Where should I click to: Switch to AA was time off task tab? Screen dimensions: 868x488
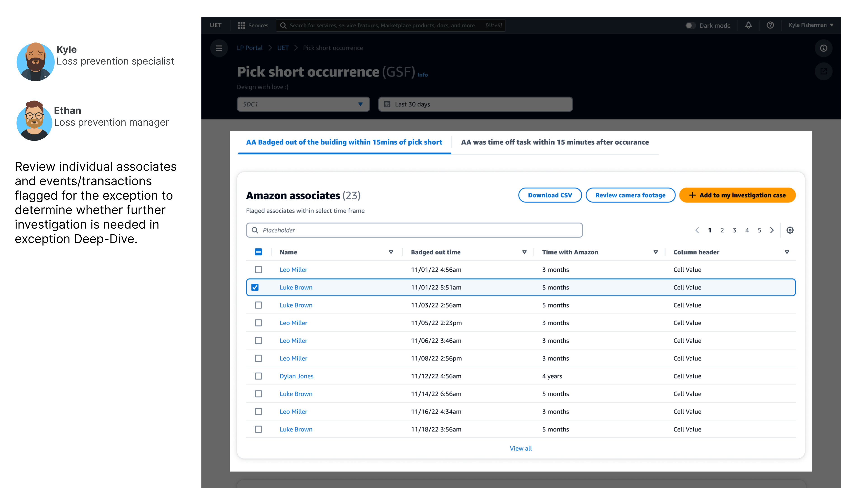(x=555, y=142)
